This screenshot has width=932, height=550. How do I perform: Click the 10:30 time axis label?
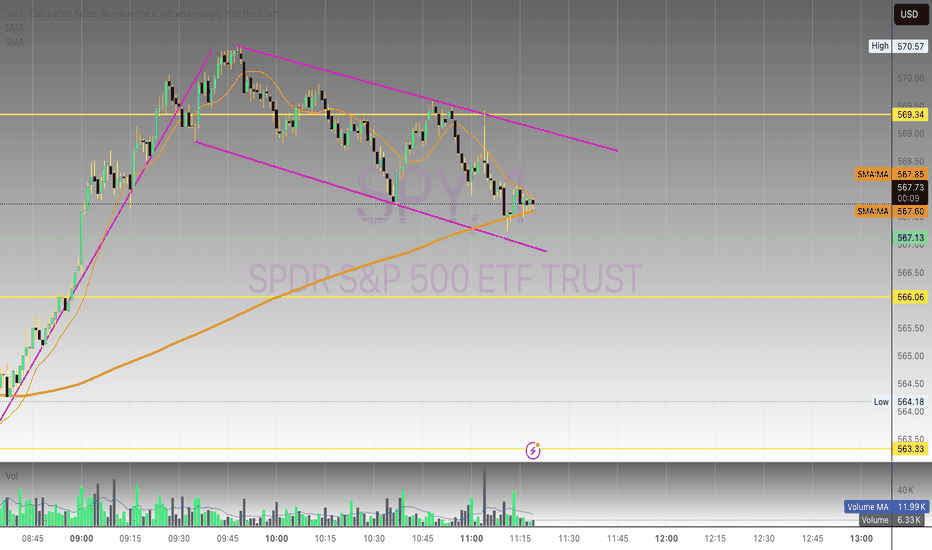(374, 539)
